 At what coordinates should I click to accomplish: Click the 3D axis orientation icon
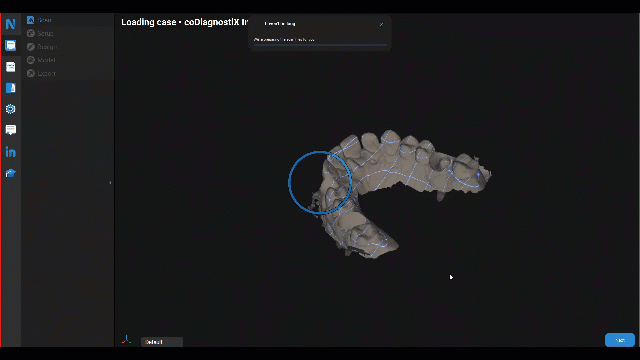pyautogui.click(x=127, y=340)
